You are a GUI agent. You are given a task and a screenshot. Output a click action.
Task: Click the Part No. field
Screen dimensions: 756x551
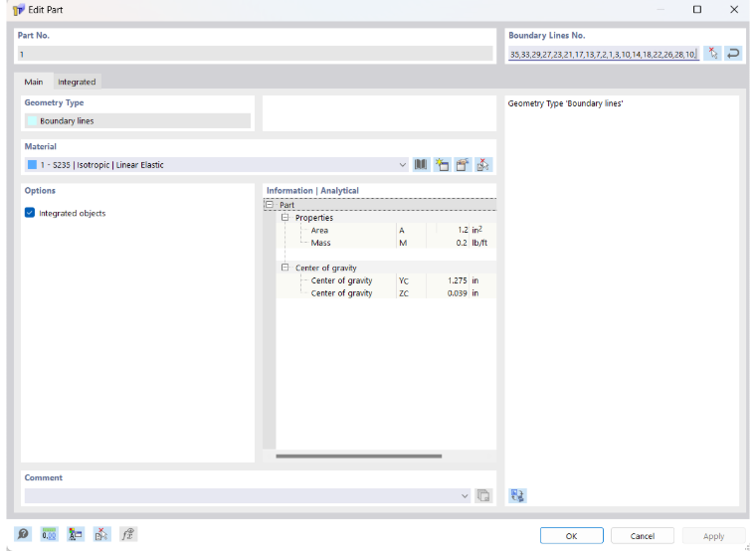(x=255, y=54)
